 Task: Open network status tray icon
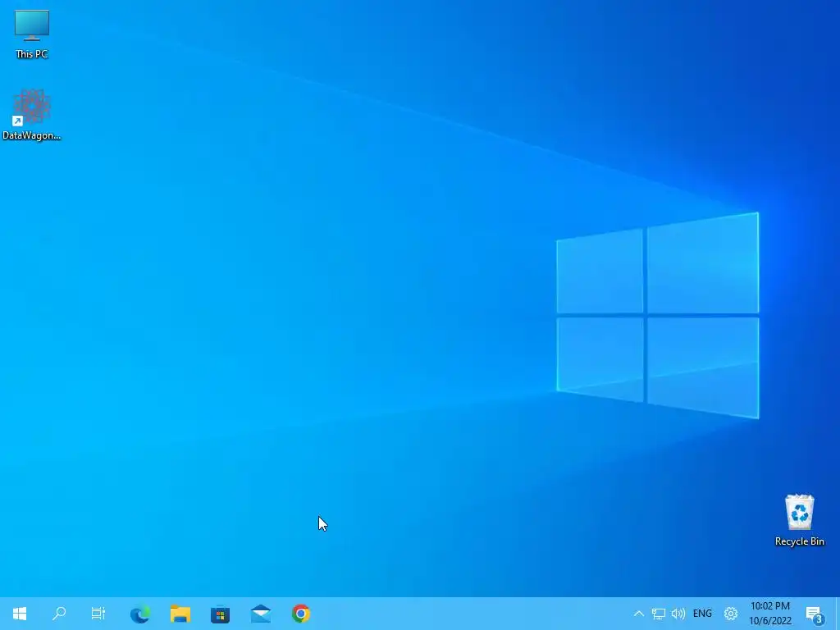point(659,614)
